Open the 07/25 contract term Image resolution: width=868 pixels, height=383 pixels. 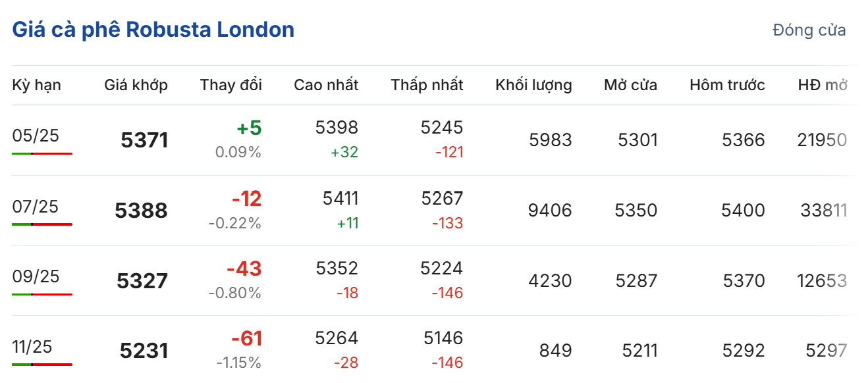click(x=36, y=207)
